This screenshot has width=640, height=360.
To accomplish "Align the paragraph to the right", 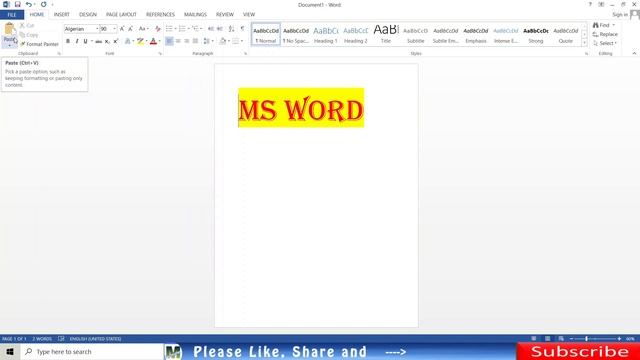I will 187,41.
